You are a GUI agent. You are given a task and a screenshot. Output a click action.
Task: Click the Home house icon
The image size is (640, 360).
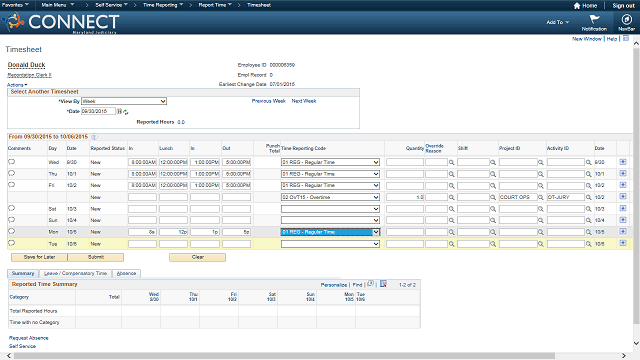pyautogui.click(x=577, y=6)
